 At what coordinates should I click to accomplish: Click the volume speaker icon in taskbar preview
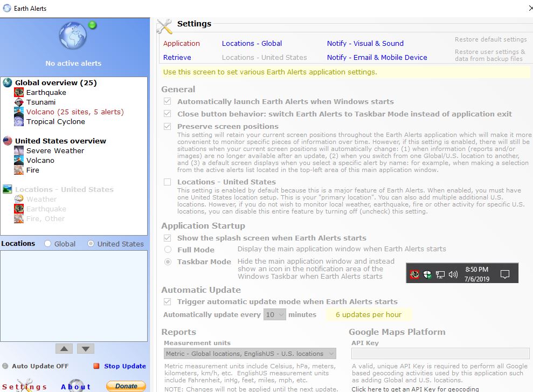tap(453, 274)
